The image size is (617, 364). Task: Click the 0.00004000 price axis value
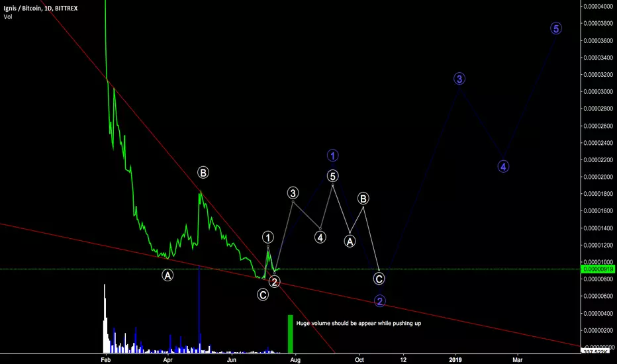598,7
